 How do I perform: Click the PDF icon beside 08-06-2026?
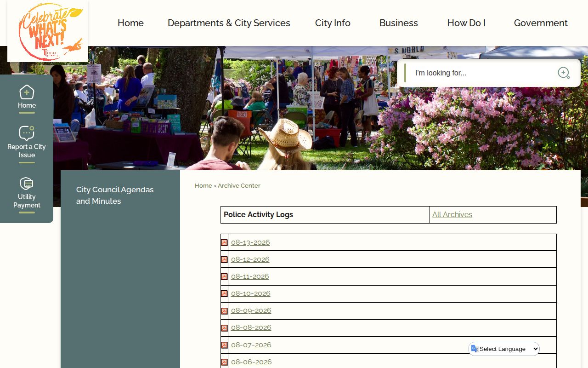(224, 362)
